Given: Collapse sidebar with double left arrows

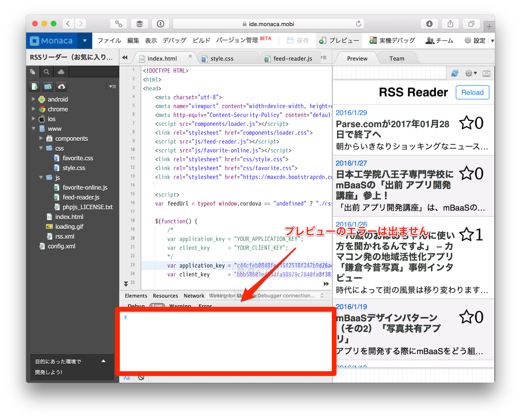Looking at the screenshot, I should pyautogui.click(x=125, y=58).
